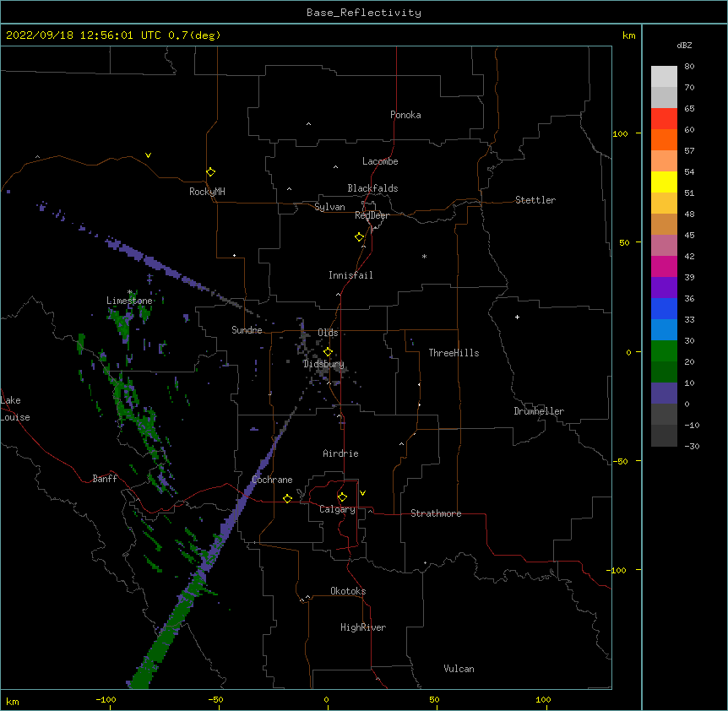Click the Lacombe city label
The image size is (728, 711).
click(380, 161)
